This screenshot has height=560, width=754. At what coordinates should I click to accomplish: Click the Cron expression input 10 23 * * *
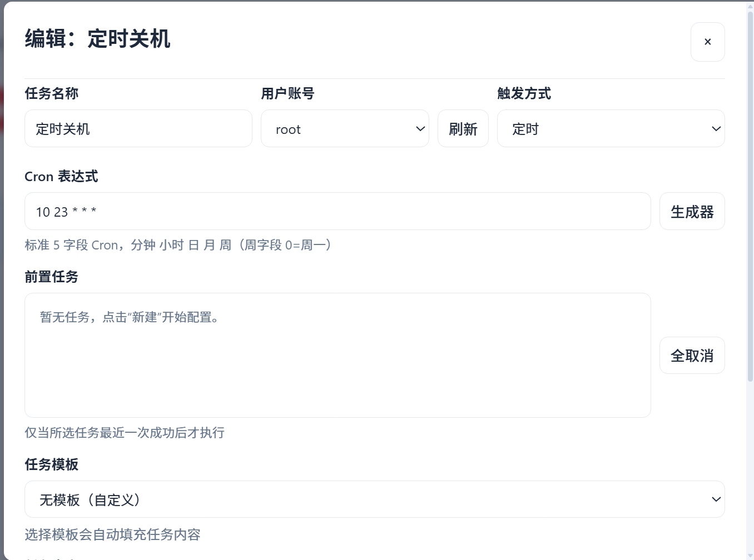tap(337, 211)
